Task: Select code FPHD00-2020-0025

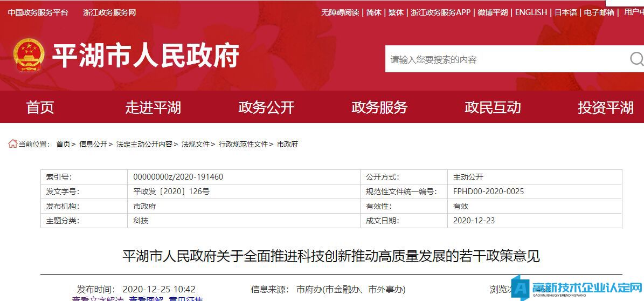Action: click(488, 191)
